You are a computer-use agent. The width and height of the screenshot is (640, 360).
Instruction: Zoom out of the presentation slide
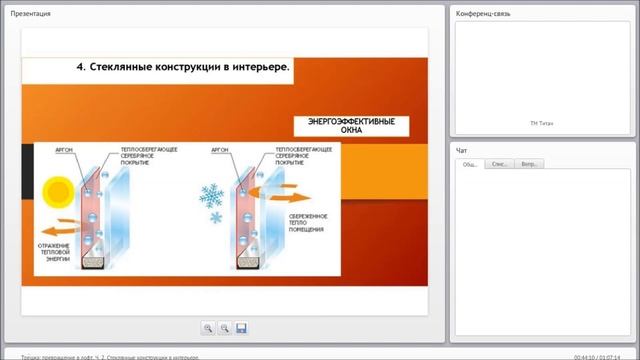tap(224, 328)
